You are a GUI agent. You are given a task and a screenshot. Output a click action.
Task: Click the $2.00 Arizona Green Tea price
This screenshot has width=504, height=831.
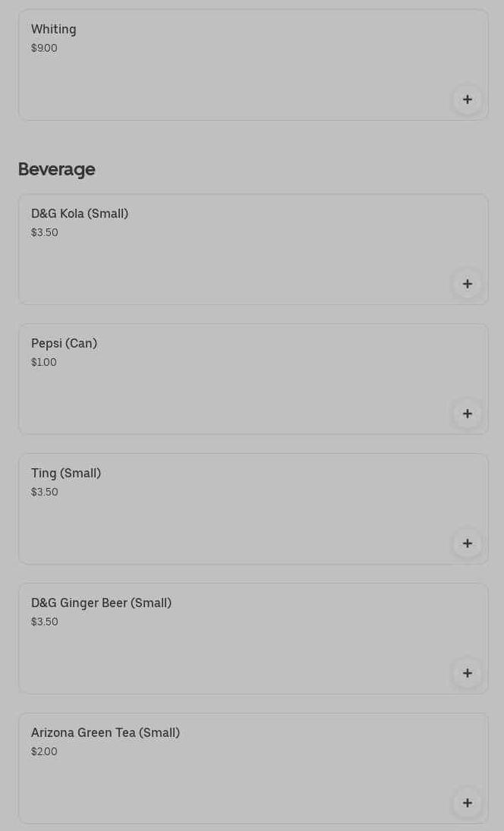[44, 752]
